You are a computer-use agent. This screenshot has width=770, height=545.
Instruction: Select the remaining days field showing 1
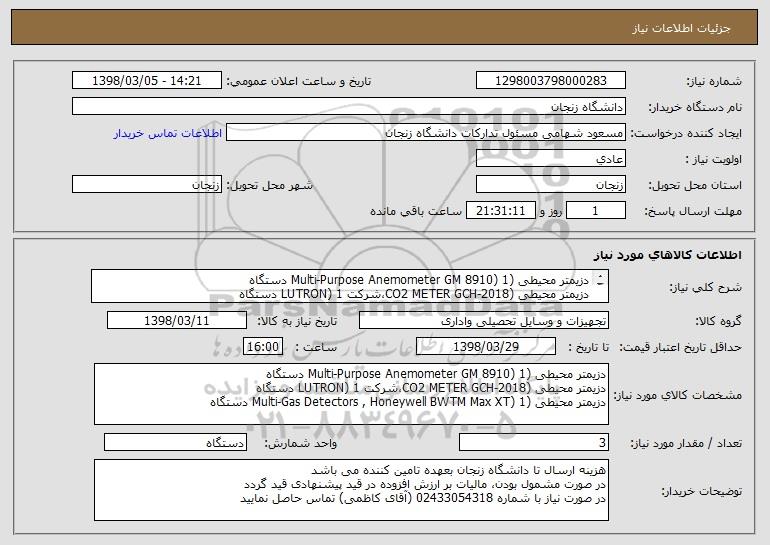coord(596,211)
